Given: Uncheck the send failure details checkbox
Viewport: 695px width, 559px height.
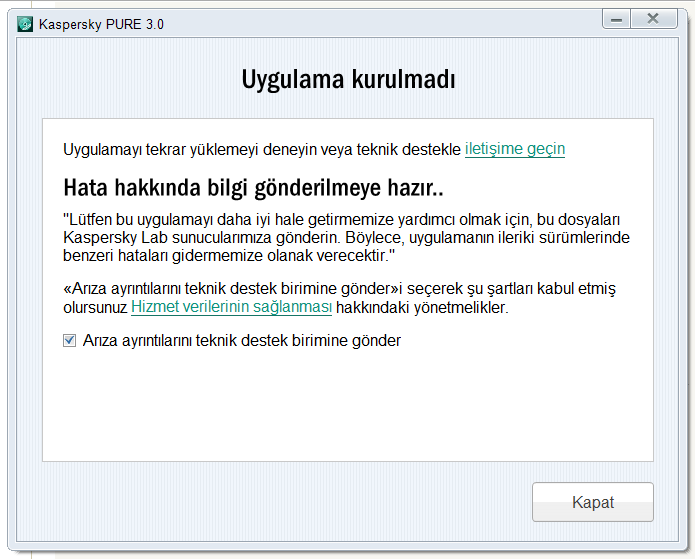Looking at the screenshot, I should tap(70, 340).
